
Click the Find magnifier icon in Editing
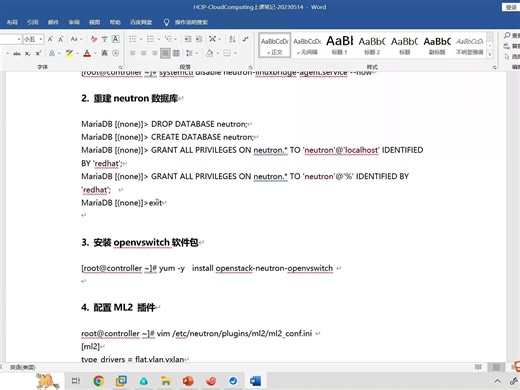507,35
